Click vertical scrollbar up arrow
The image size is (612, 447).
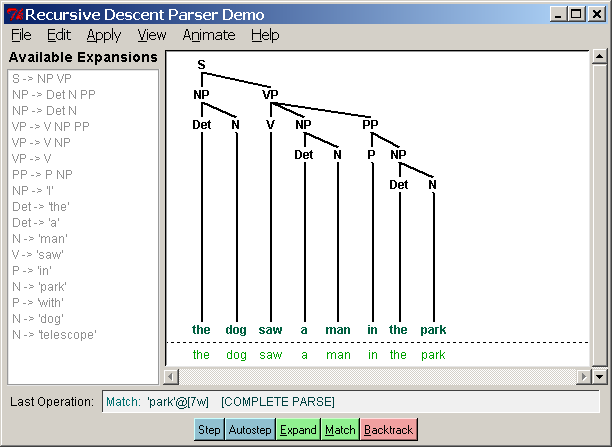pyautogui.click(x=599, y=57)
